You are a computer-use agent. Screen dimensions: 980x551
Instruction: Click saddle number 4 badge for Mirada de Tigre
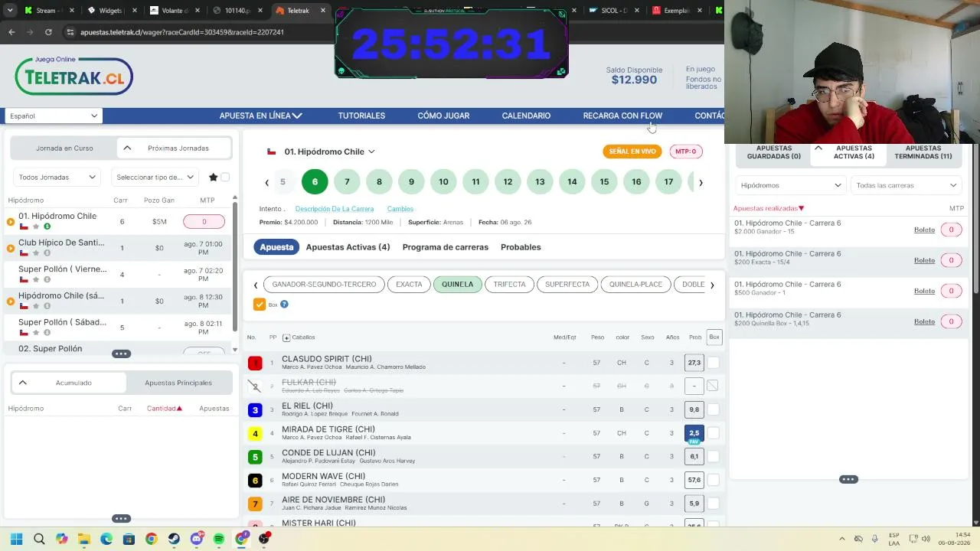pos(255,434)
